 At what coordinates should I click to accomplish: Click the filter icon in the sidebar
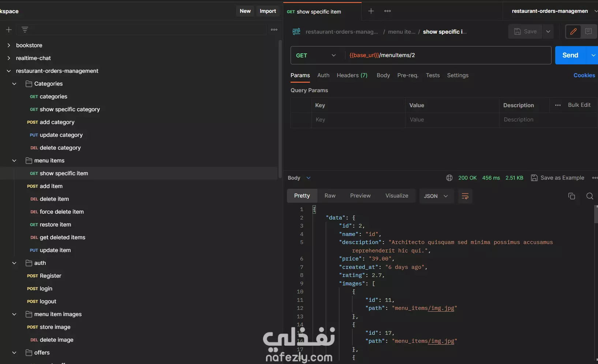click(25, 30)
